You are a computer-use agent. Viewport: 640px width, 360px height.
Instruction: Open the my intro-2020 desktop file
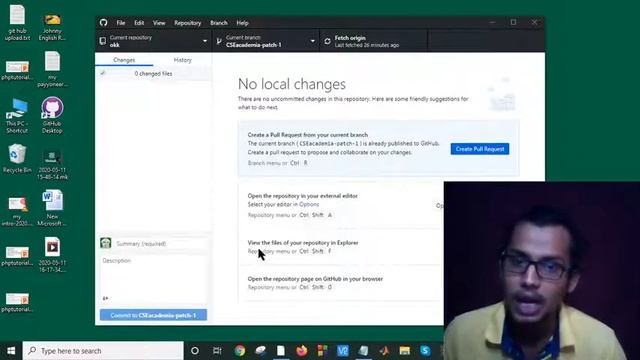(x=17, y=211)
